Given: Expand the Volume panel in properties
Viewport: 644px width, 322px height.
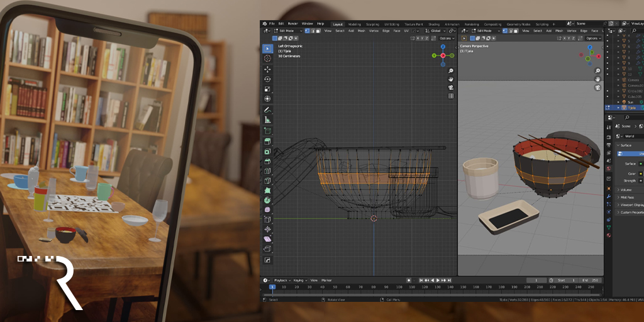Looking at the screenshot, I should [626, 189].
